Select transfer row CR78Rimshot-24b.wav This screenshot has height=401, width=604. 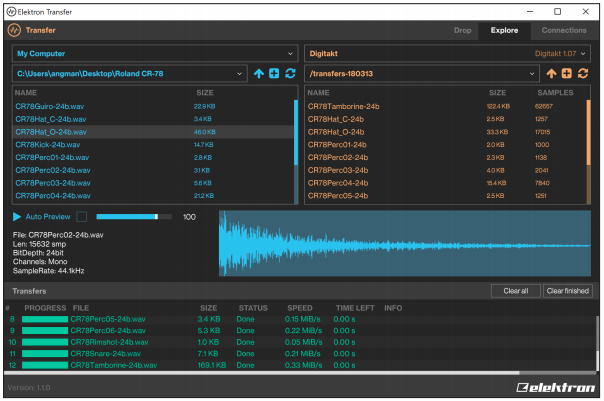coord(300,342)
